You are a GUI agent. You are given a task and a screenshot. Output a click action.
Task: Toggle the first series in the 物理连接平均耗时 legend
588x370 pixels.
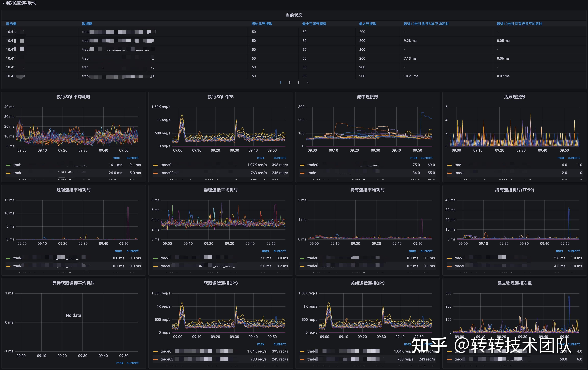(x=164, y=258)
